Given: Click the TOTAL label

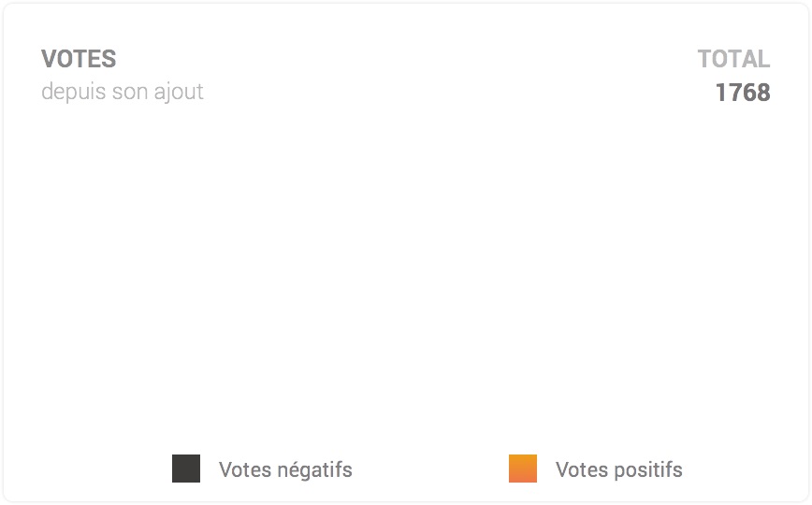Looking at the screenshot, I should (733, 59).
